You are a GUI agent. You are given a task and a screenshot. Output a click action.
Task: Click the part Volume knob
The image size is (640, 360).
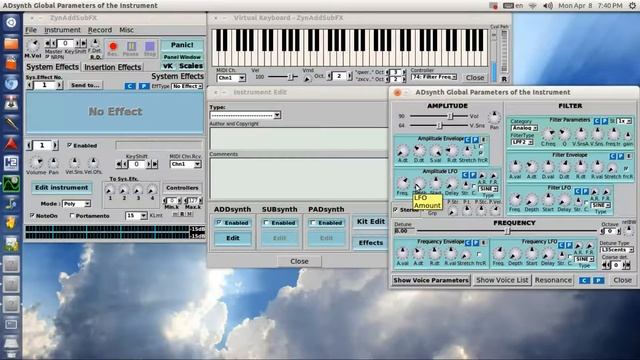[x=36, y=163]
